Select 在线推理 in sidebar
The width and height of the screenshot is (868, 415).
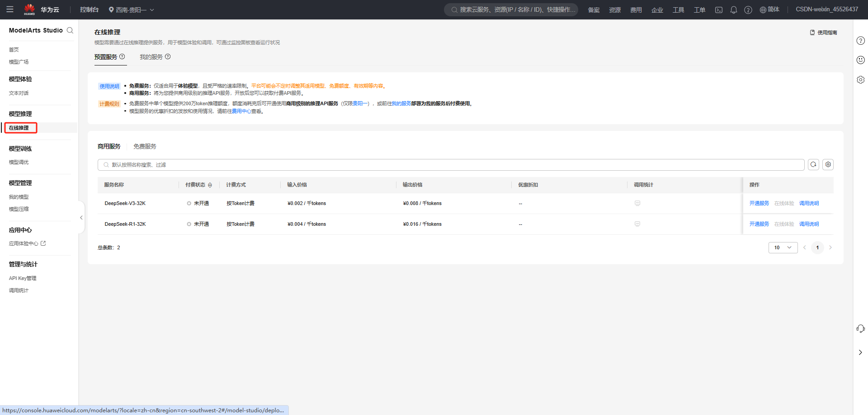19,128
